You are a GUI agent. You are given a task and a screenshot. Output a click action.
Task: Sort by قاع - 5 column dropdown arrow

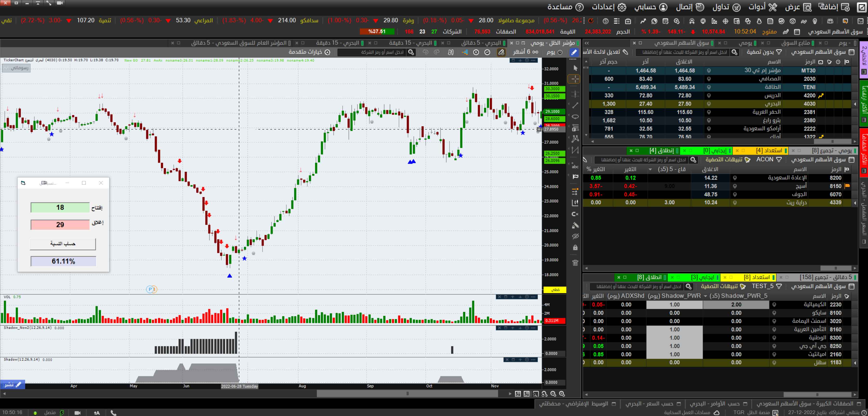[650, 169]
